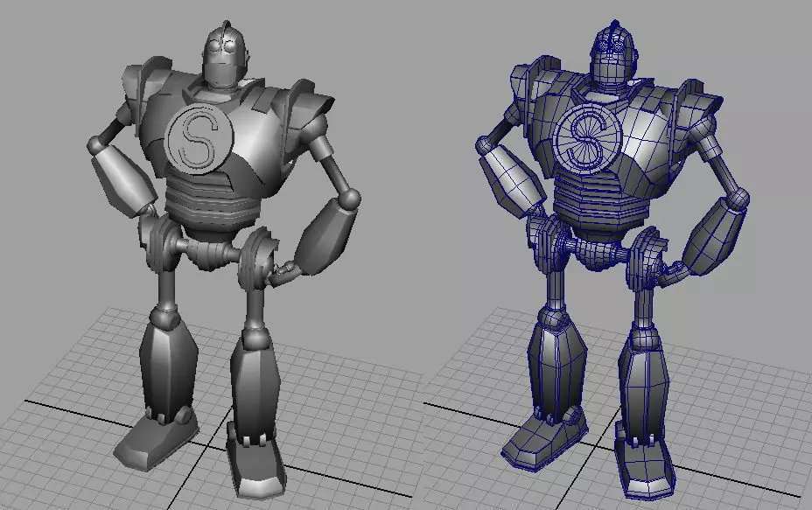This screenshot has height=510, width=812.
Task: Select the shaded robot's pelvis joint
Action: click(x=209, y=254)
